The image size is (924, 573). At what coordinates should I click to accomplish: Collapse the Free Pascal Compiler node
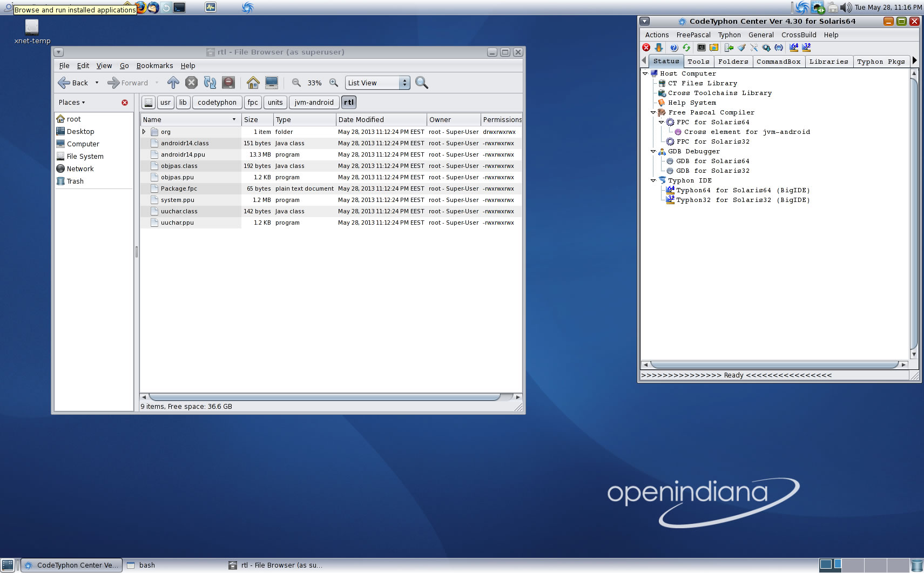[653, 112]
